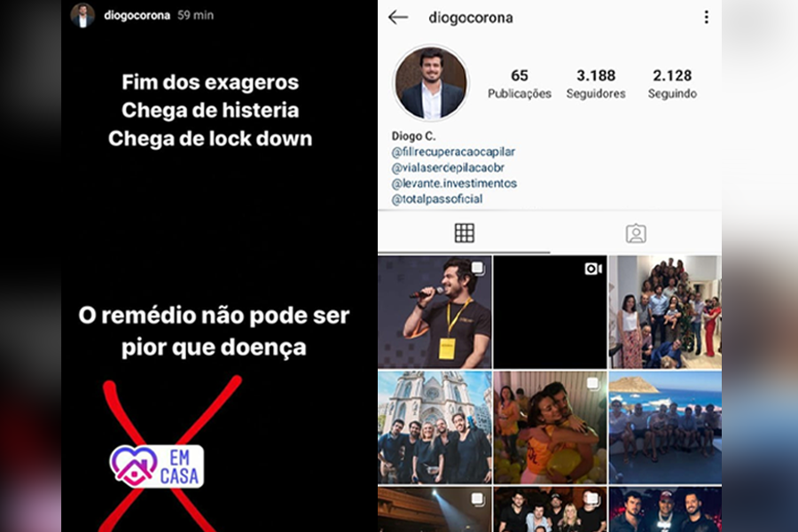Switch to the tagged photos tab

[x=636, y=234]
